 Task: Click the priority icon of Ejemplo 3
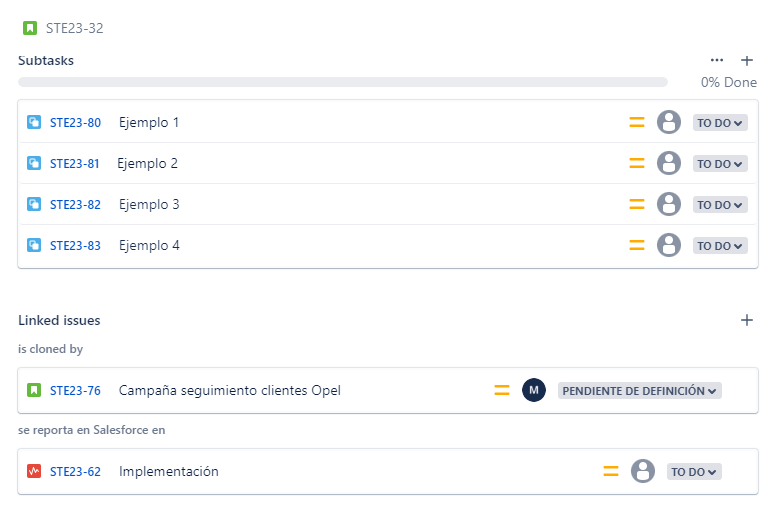637,204
